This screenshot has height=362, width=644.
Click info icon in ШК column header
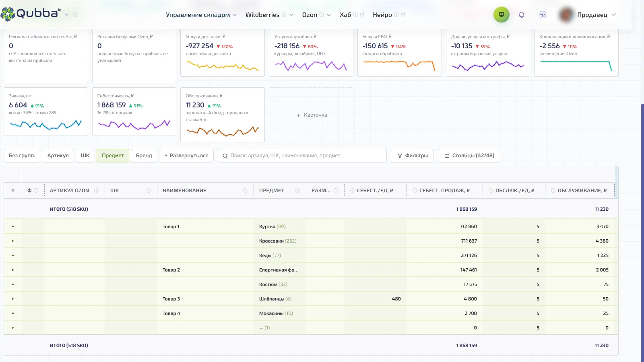point(149,191)
